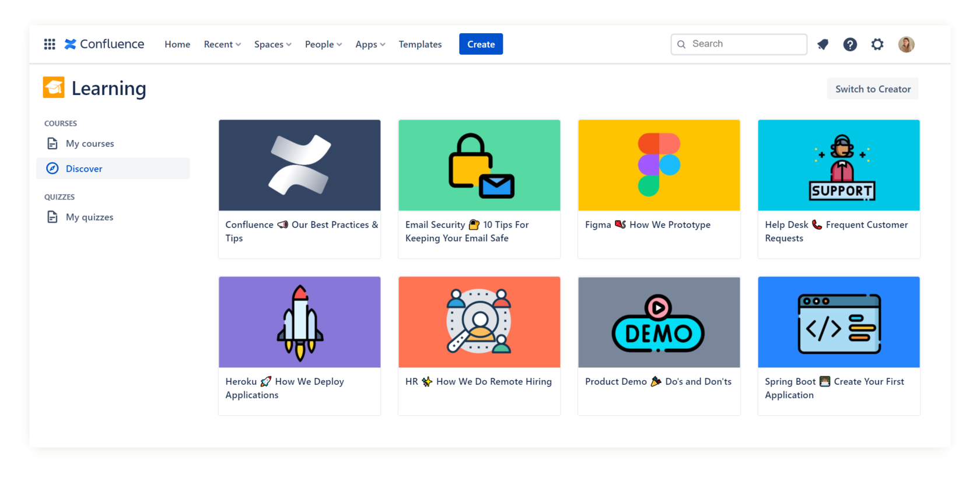Open the settings gear icon
The height and width of the screenshot is (481, 980).
coord(877,44)
